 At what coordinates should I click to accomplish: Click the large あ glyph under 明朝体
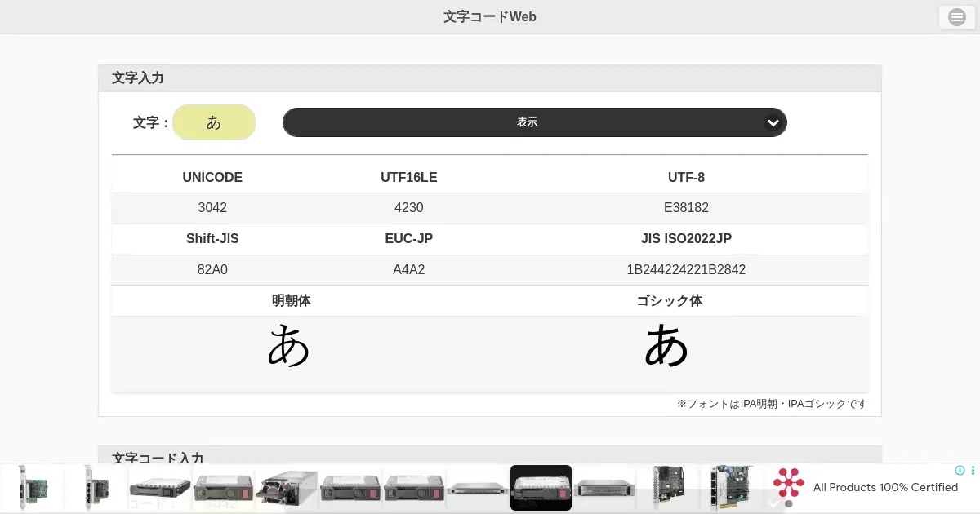289,345
